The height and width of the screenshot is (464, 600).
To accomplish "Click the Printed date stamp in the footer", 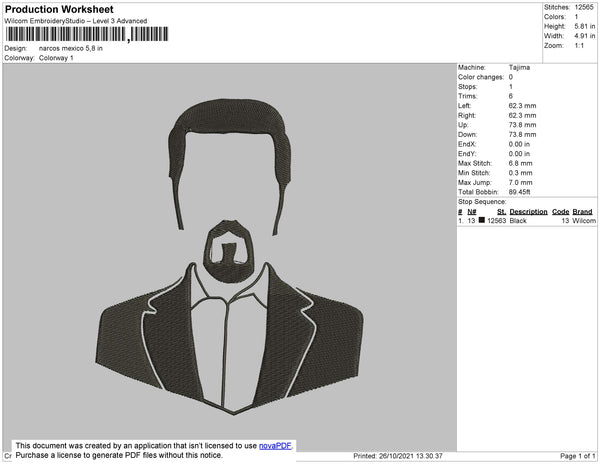I will 398,456.
